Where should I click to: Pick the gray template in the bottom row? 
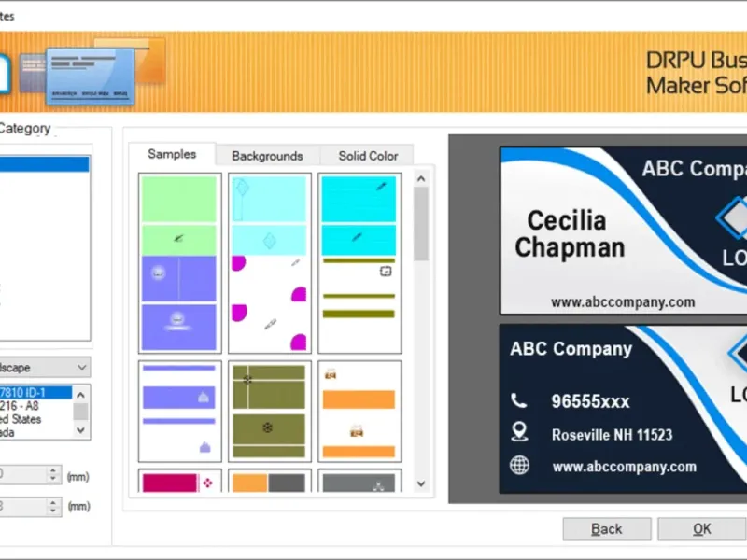359,481
